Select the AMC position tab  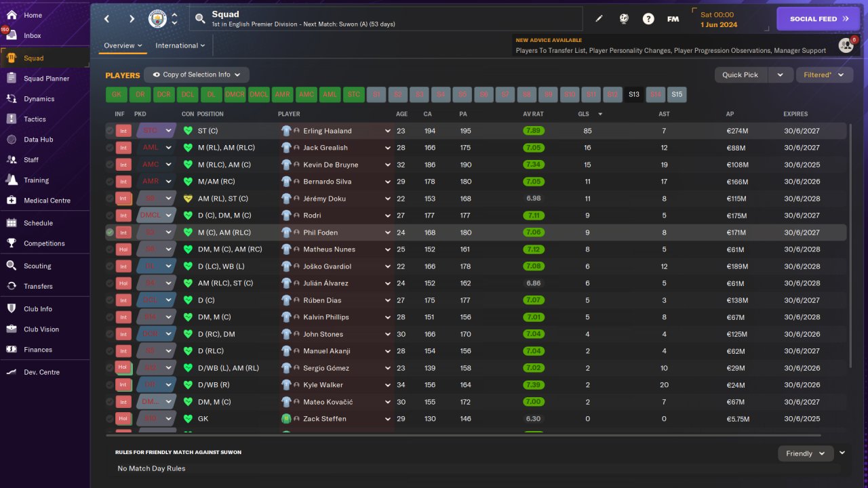[x=306, y=95]
